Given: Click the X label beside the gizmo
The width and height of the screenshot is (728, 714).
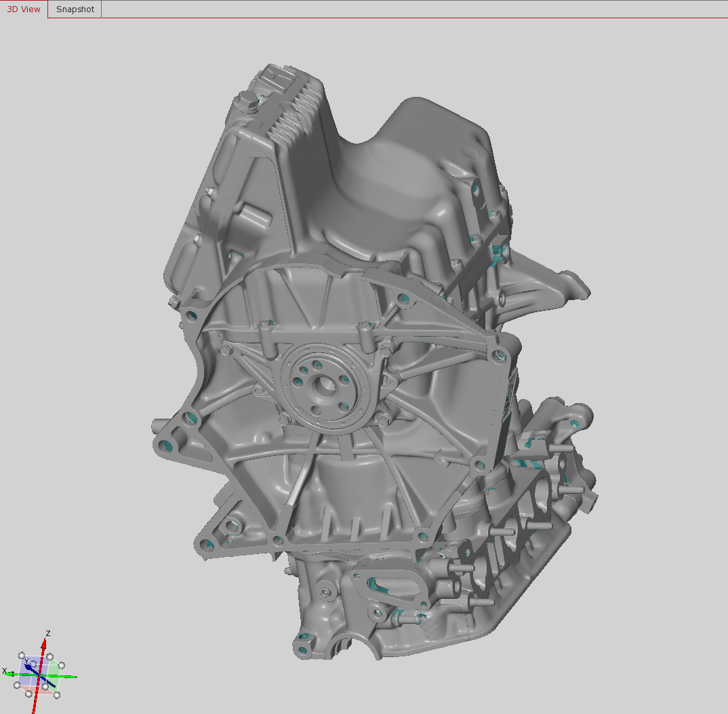Looking at the screenshot, I should pyautogui.click(x=4, y=671).
